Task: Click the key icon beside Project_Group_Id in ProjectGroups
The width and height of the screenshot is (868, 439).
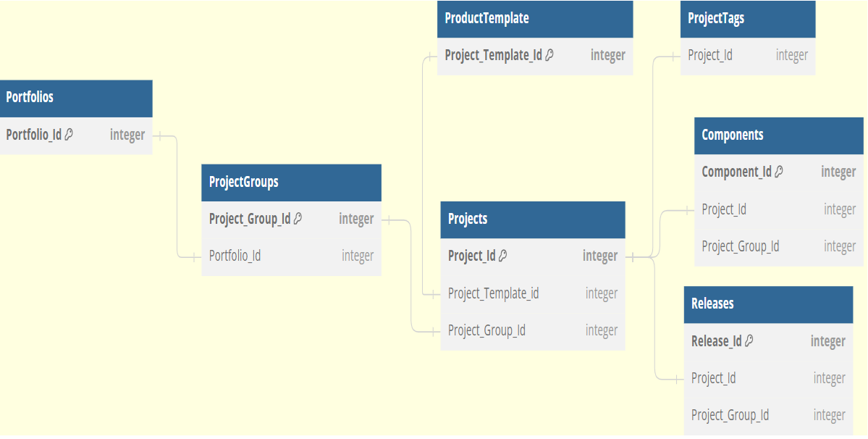Action: click(x=298, y=219)
